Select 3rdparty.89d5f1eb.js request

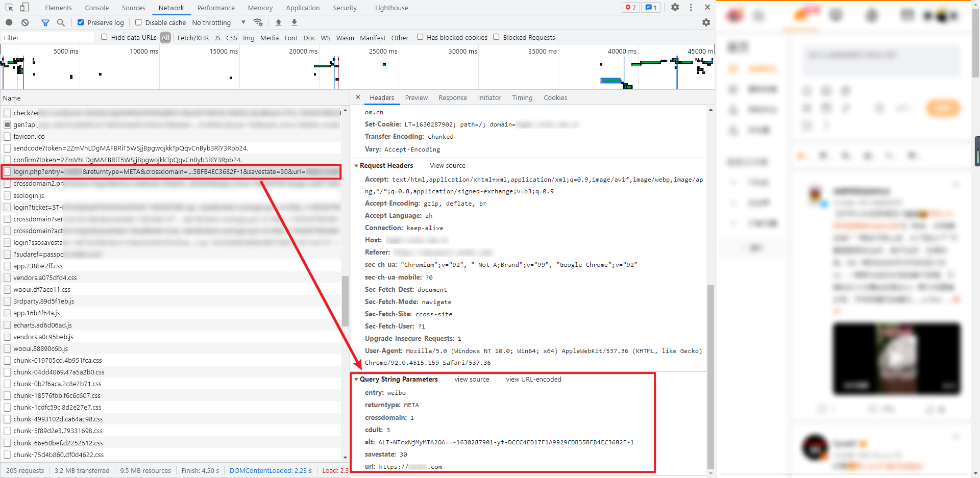[x=171, y=301]
